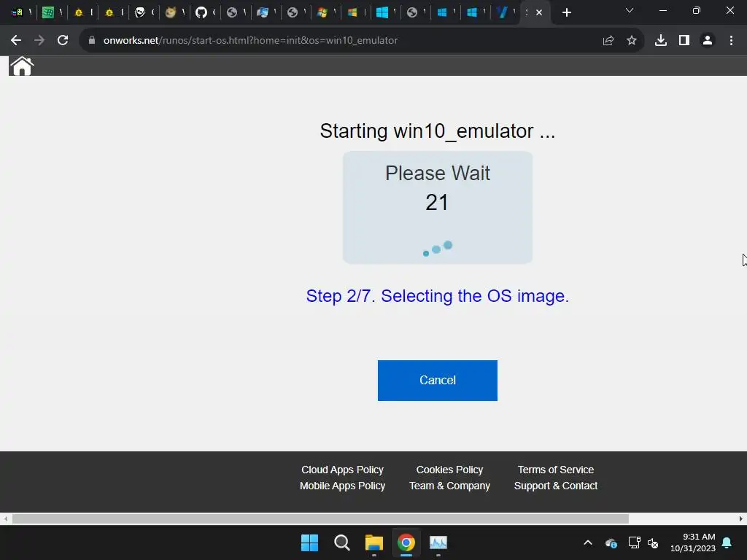Share this page via the share icon
The height and width of the screenshot is (560, 747).
[608, 41]
